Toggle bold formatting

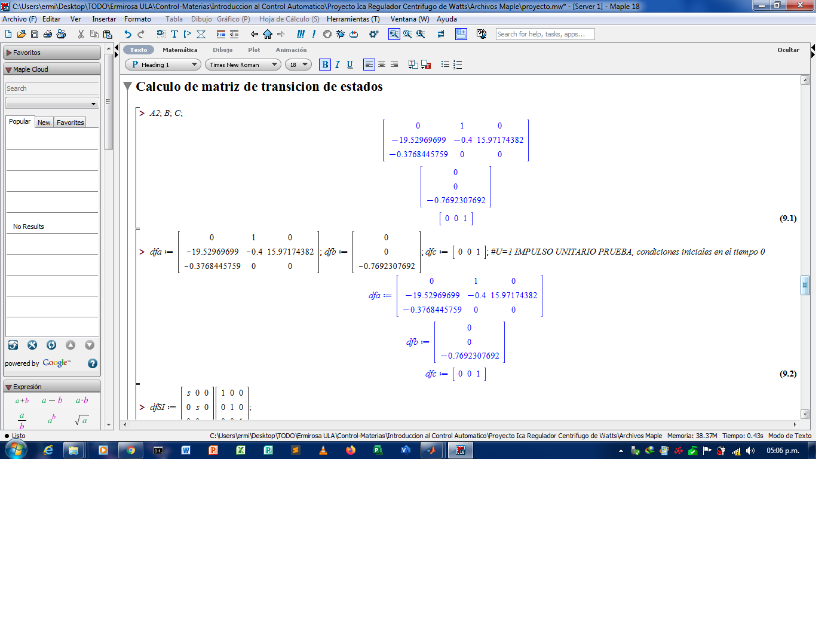coord(325,64)
